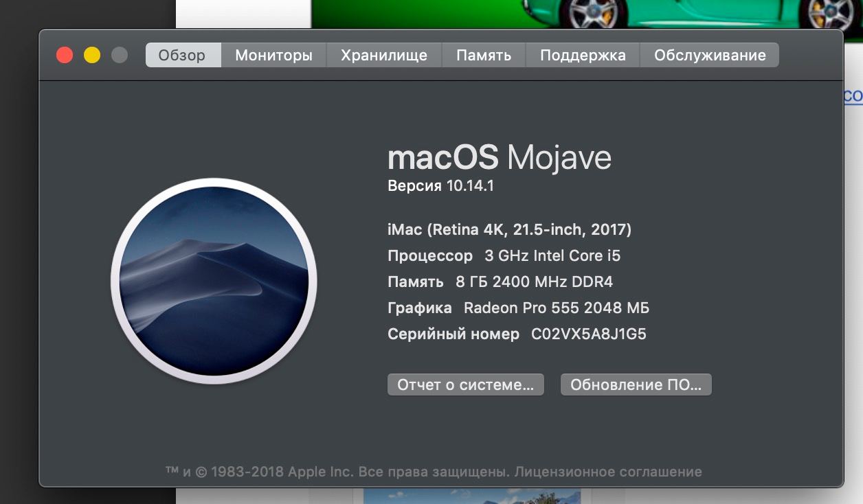The width and height of the screenshot is (863, 504).
Task: Open the Обслуживание tab
Action: pyautogui.click(x=710, y=55)
